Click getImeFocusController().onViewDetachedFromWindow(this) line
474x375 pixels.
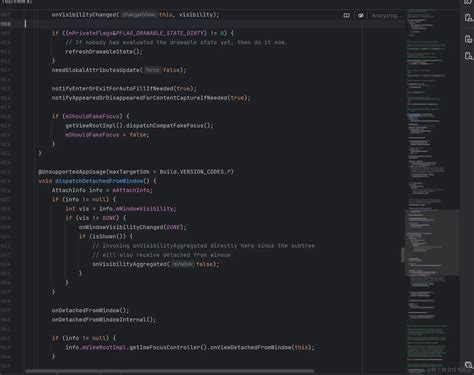[190, 347]
